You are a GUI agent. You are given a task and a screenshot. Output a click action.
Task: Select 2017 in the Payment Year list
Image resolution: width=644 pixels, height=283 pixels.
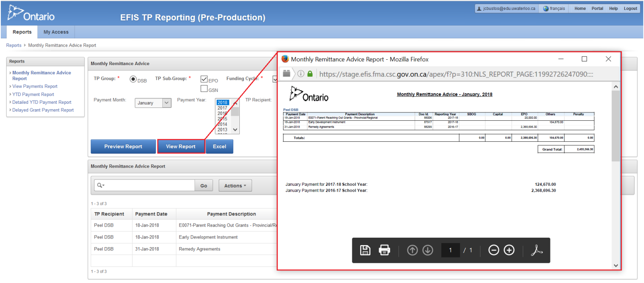pos(222,108)
